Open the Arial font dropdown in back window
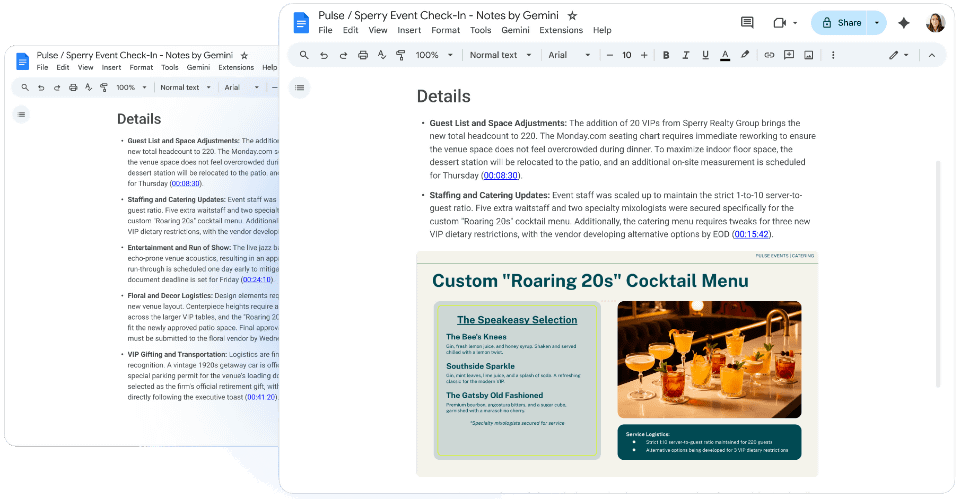This screenshot has width=960, height=499. click(241, 88)
